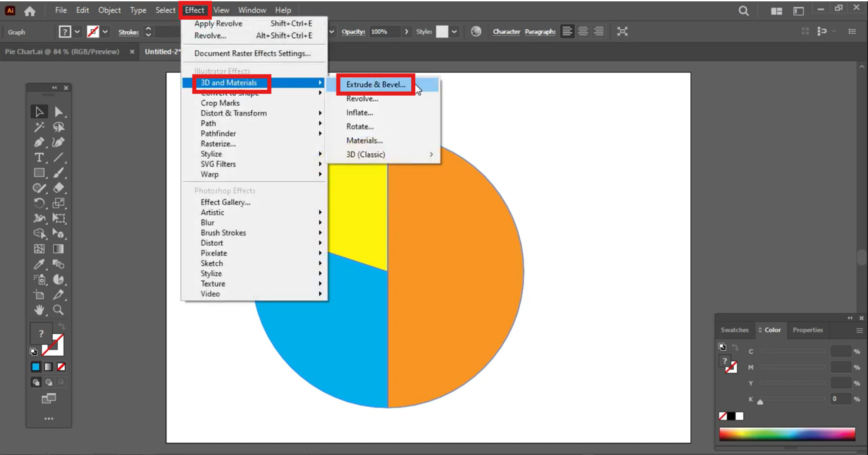Switch to Pie Chart.ai document tab
The image size is (868, 455).
(x=62, y=52)
